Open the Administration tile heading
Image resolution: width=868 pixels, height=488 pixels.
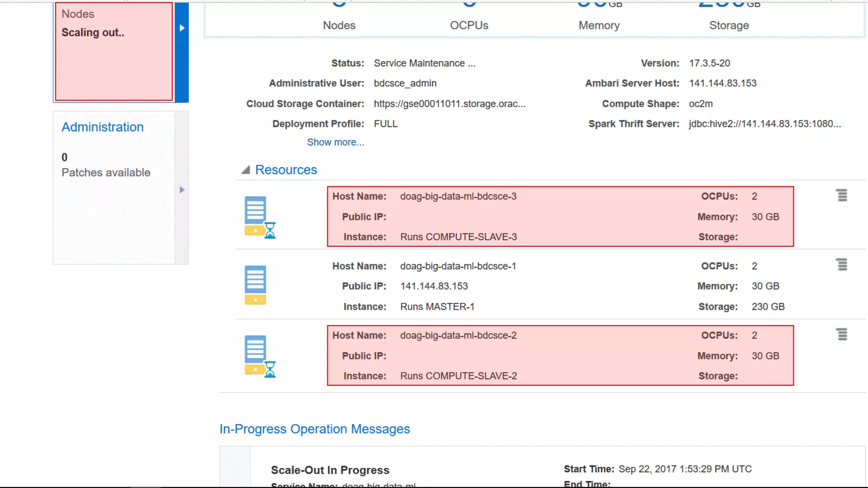103,127
